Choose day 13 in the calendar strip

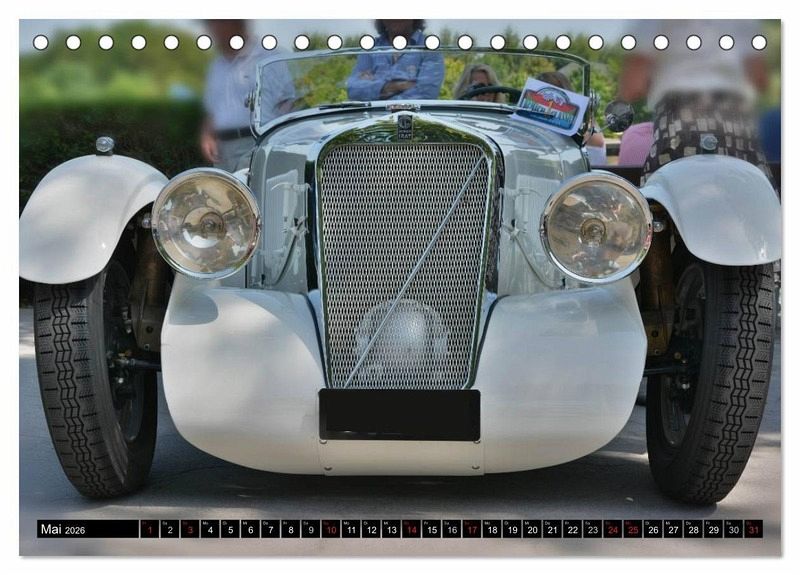391,529
